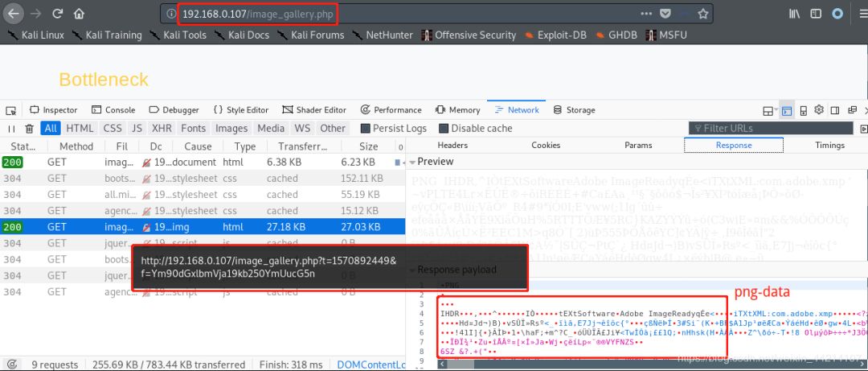Image resolution: width=868 pixels, height=371 pixels.
Task: Open the Kali Linux bookmark
Action: click(x=36, y=35)
